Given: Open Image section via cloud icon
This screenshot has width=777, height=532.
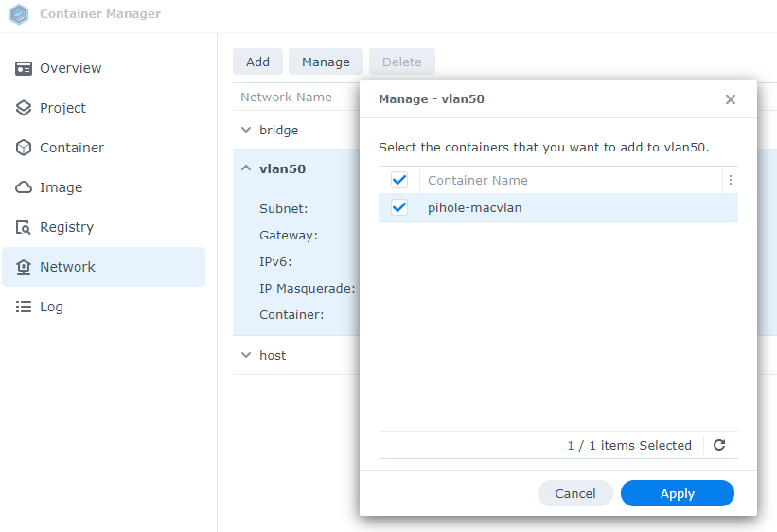Looking at the screenshot, I should 24,187.
